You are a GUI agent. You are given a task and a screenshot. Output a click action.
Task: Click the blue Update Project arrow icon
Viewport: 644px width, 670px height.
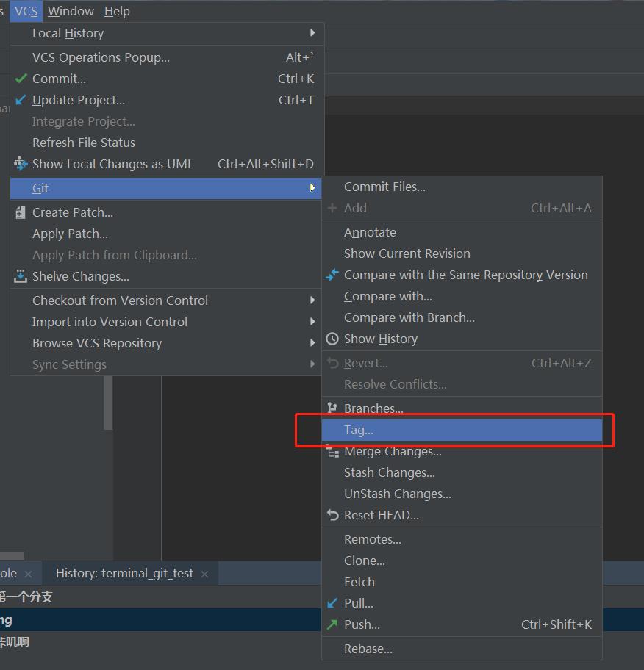[x=21, y=100]
